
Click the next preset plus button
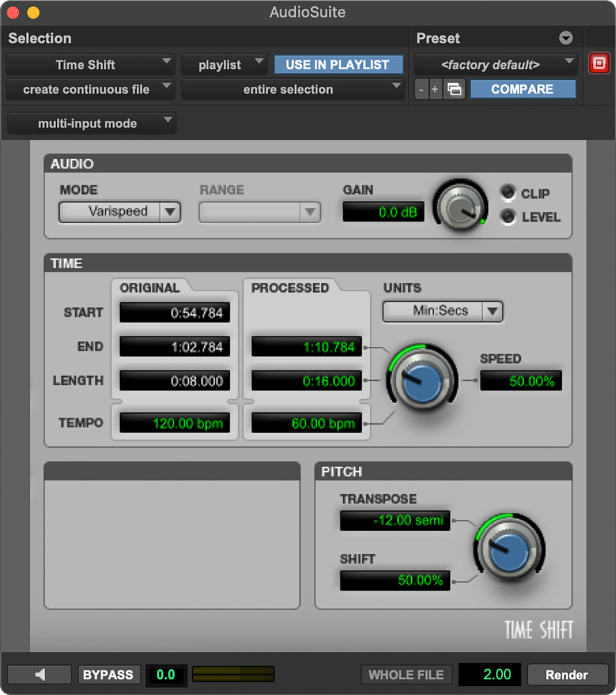(x=435, y=90)
